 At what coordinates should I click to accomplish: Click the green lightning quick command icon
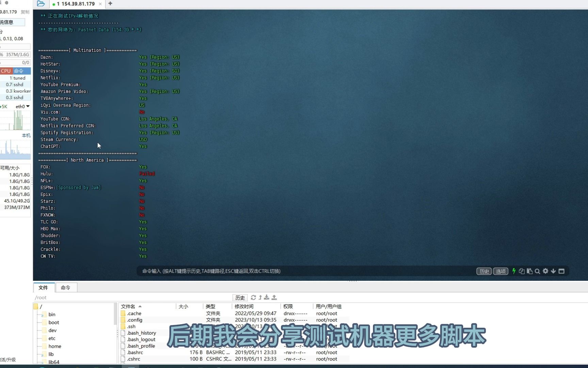tap(514, 271)
